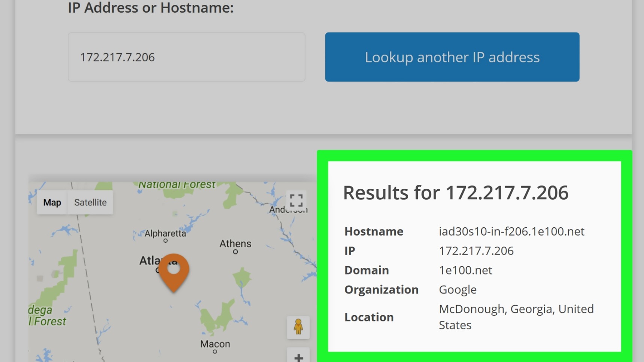Click the orange location pin marker
Image resolution: width=644 pixels, height=362 pixels.
174,273
